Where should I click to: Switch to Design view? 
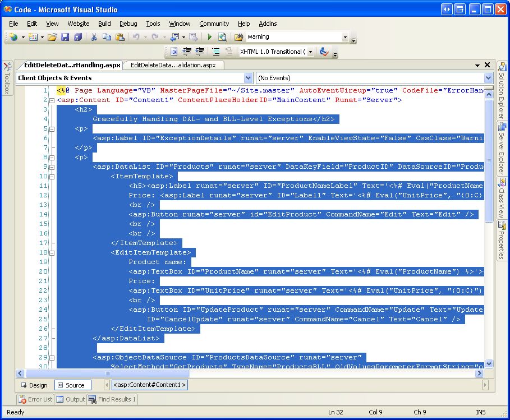34,385
